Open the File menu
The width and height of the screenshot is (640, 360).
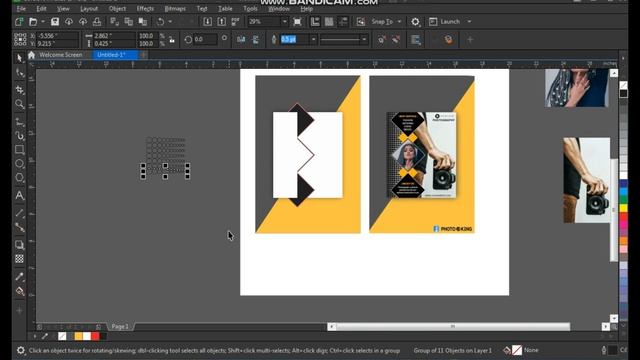click(x=21, y=9)
